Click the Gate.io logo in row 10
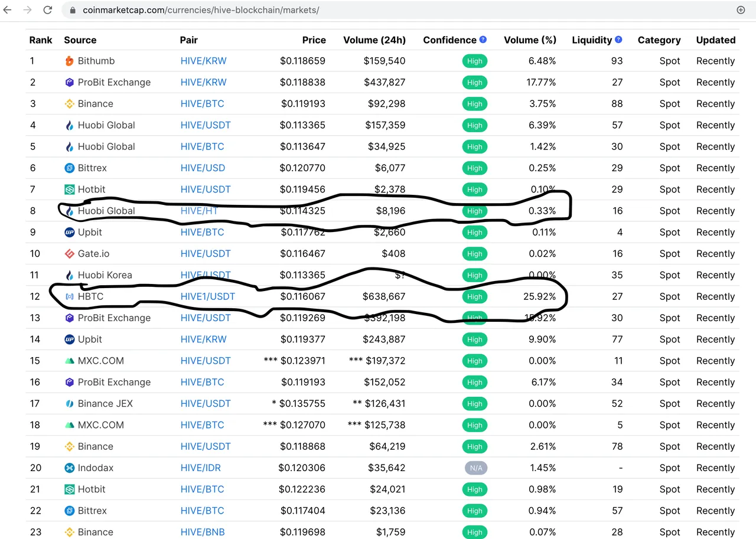The image size is (756, 539). 69,254
